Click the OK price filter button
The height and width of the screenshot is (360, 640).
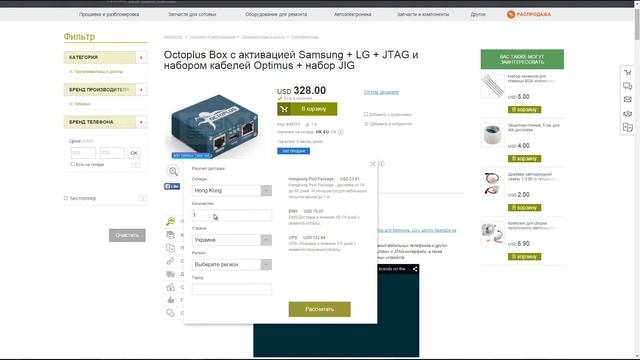coord(133,153)
